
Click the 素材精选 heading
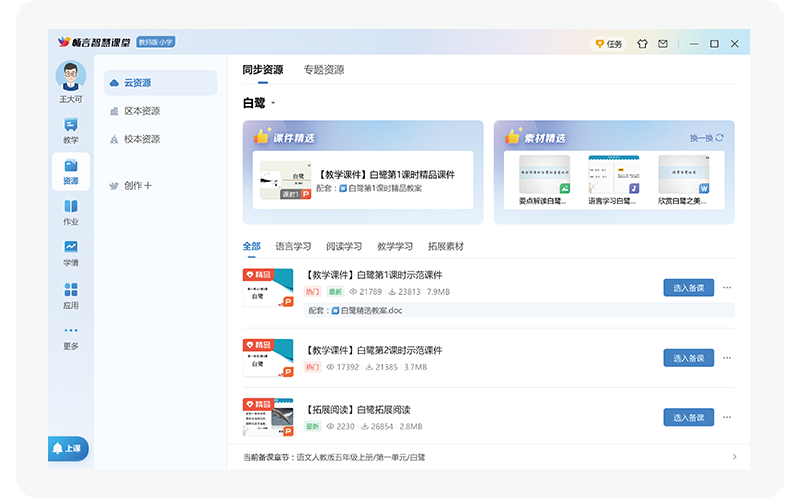545,138
